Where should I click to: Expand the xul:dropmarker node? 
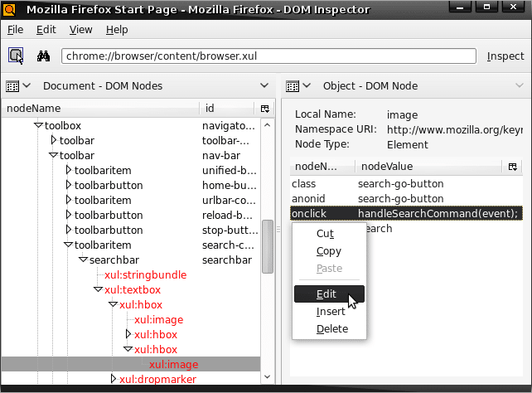pos(114,379)
